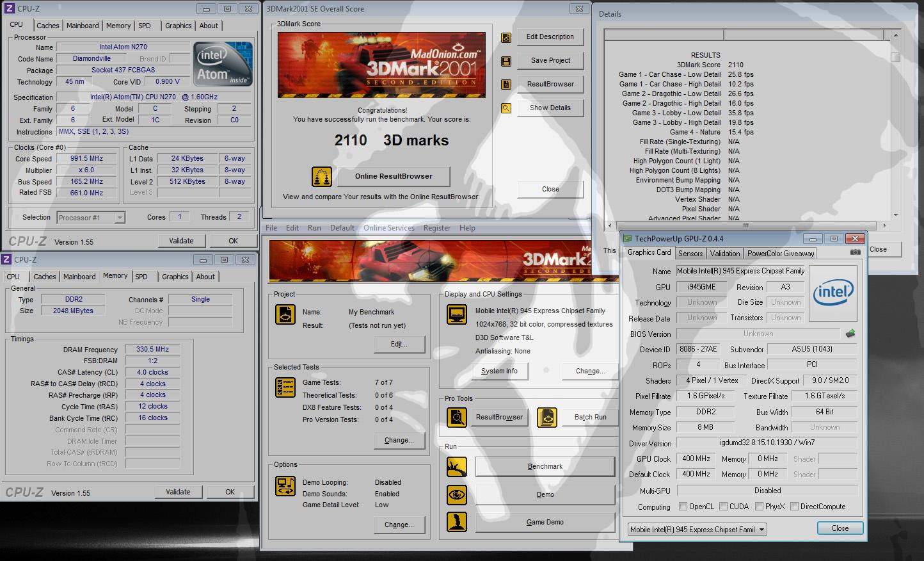The width and height of the screenshot is (924, 561).
Task: Click the Details window vertical scrollbar thumb
Action: click(x=896, y=57)
